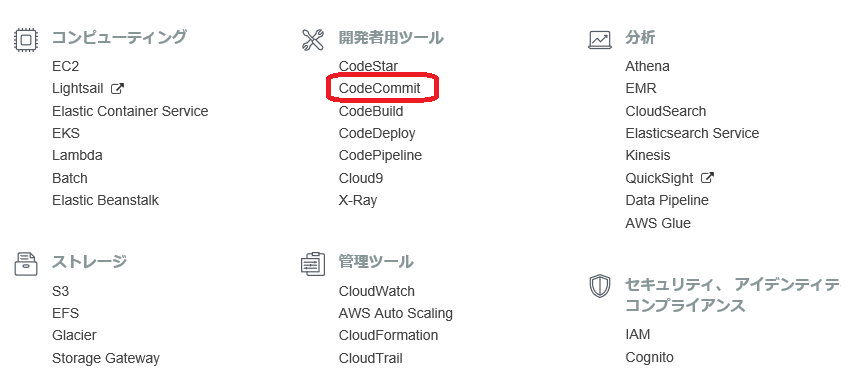The width and height of the screenshot is (853, 381).
Task: Click the Compute category chip icon
Action: (x=26, y=40)
